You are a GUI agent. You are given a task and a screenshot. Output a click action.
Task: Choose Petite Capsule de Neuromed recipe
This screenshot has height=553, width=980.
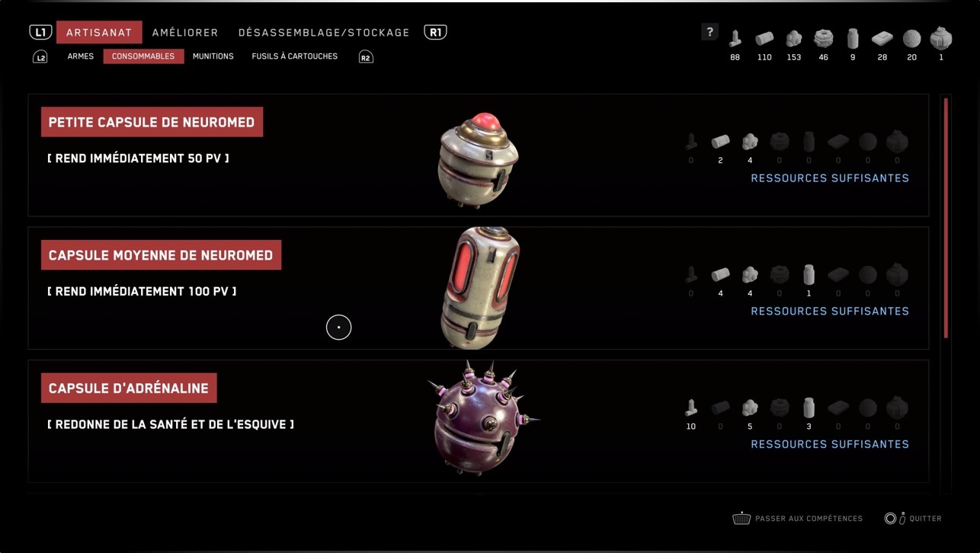pyautogui.click(x=478, y=155)
